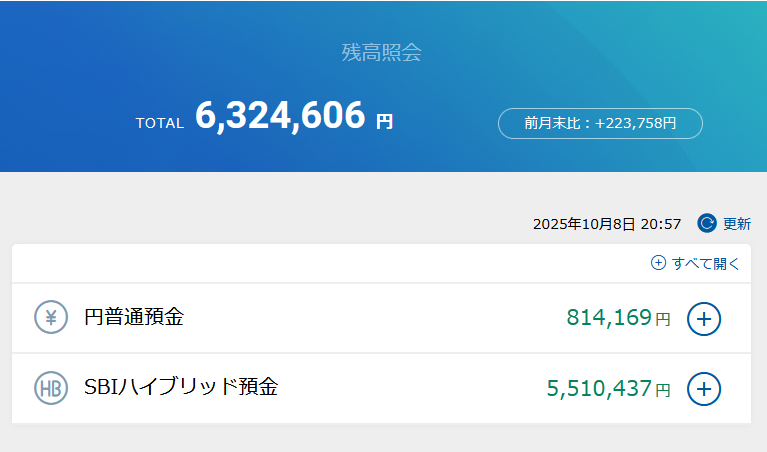Click the small plus icon beside すべて開く
The width and height of the screenshot is (767, 452).
658,263
